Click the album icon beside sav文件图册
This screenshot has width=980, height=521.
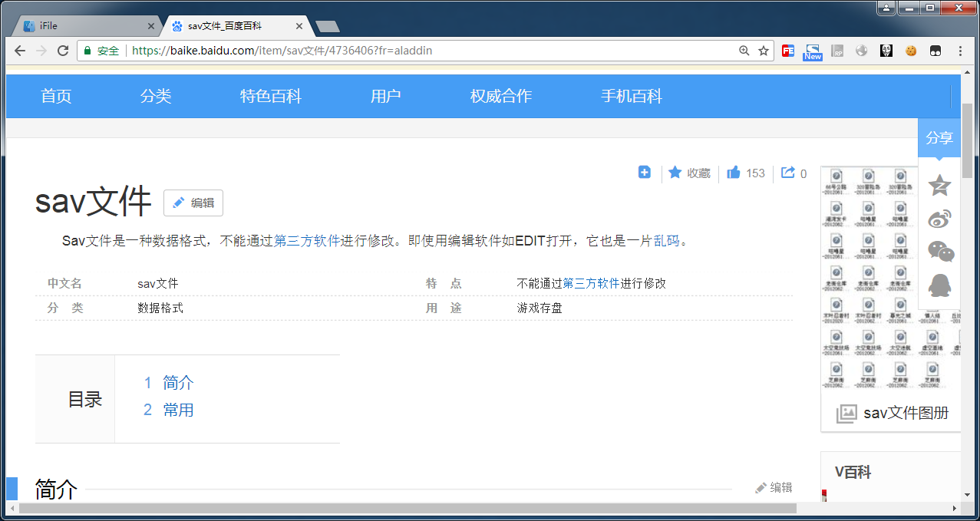point(846,414)
